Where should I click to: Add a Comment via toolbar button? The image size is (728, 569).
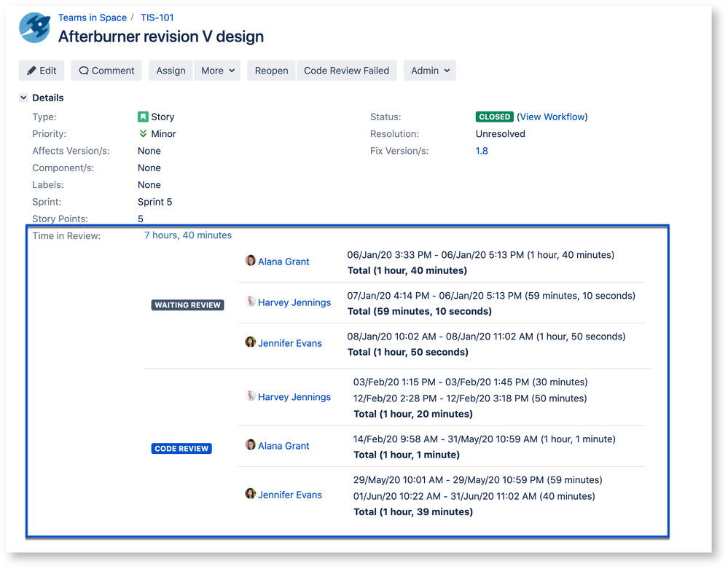106,71
